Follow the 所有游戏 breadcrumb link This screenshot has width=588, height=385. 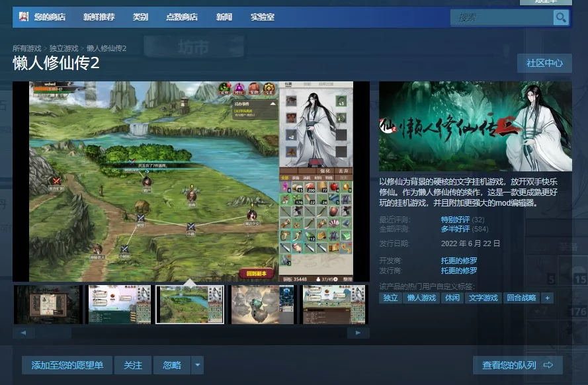pyautogui.click(x=26, y=48)
